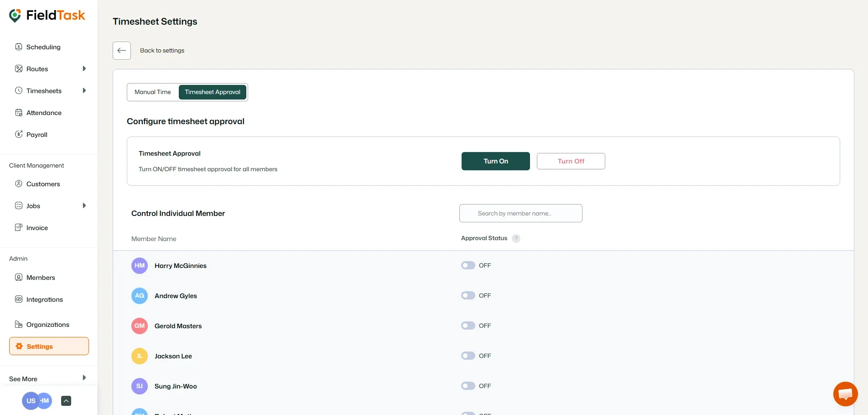Click the FieldTask logo
Image resolution: width=868 pixels, height=415 pixels.
point(47,16)
